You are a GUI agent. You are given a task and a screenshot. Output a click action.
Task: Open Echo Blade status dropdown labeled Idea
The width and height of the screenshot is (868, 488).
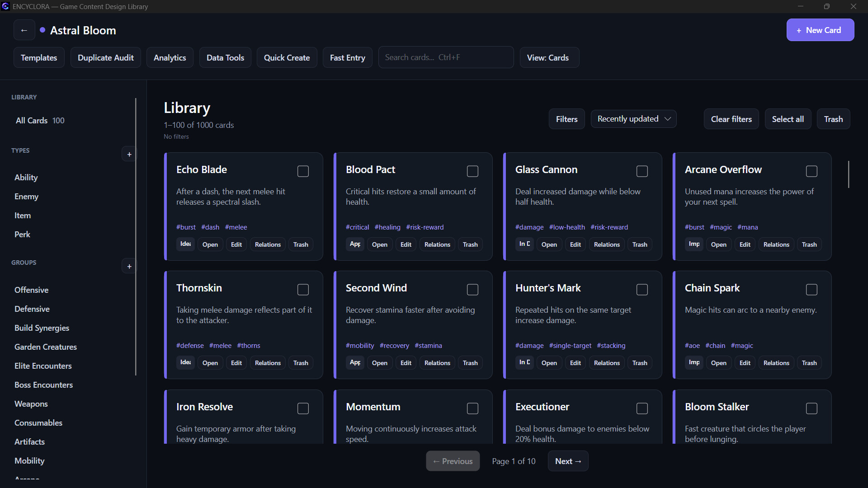pyautogui.click(x=185, y=244)
